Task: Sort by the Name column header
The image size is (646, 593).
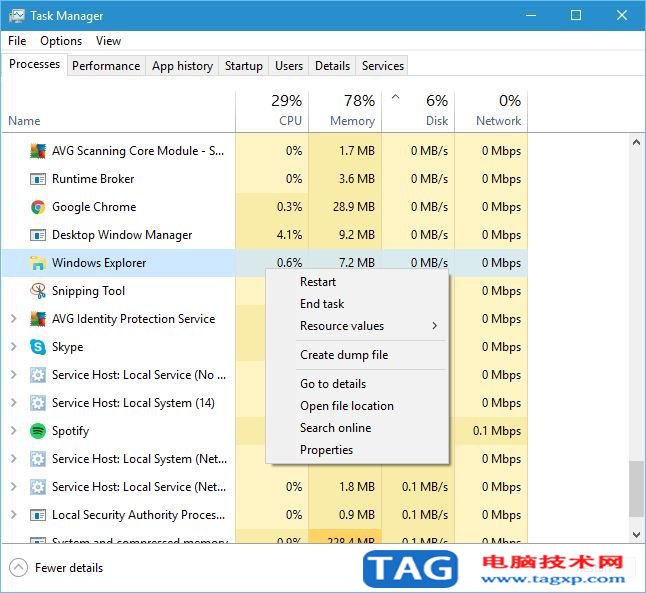Action: click(x=119, y=110)
